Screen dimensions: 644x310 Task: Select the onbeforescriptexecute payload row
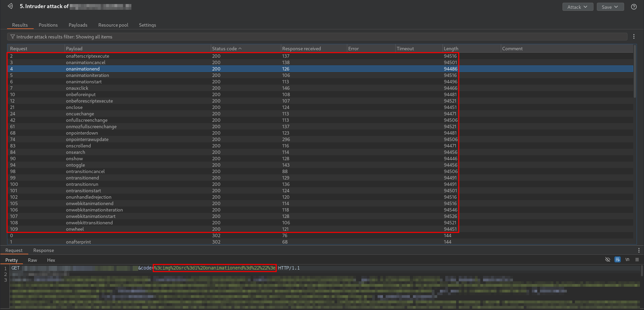(320, 101)
